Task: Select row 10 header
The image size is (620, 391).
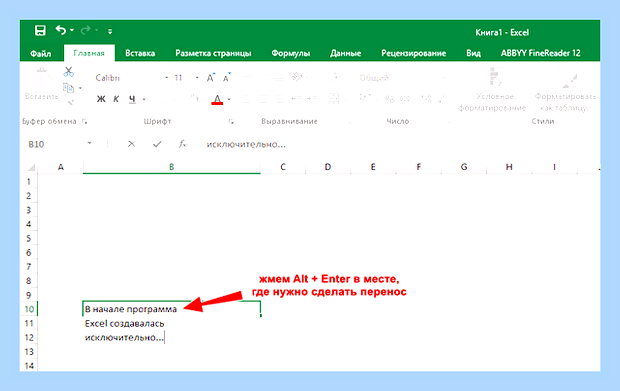Action: [29, 309]
